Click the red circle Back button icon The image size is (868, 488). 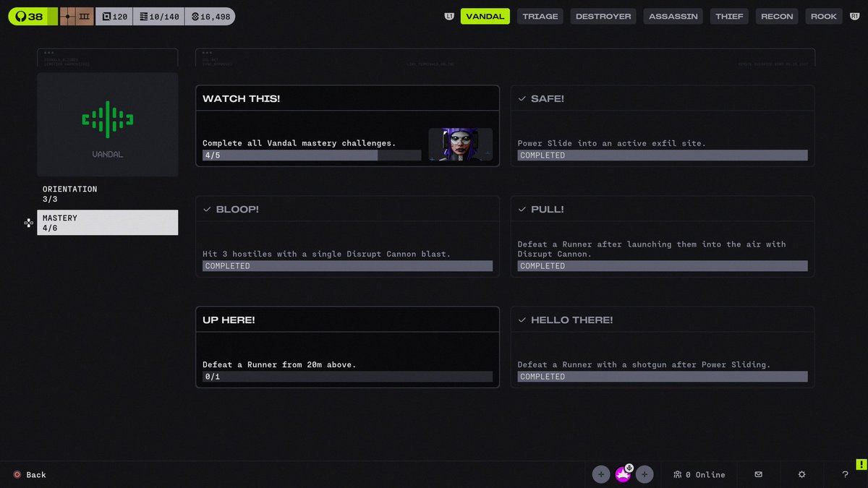(17, 474)
